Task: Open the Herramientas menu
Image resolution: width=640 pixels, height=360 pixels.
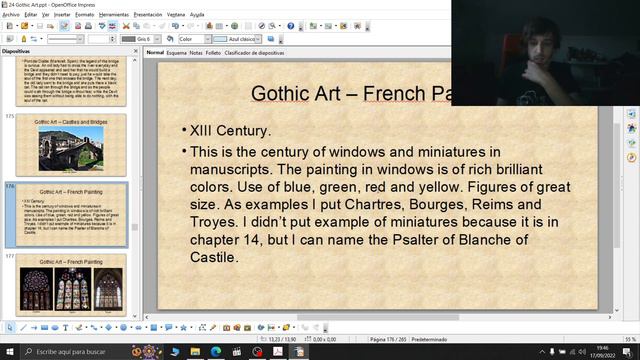Action: point(114,14)
